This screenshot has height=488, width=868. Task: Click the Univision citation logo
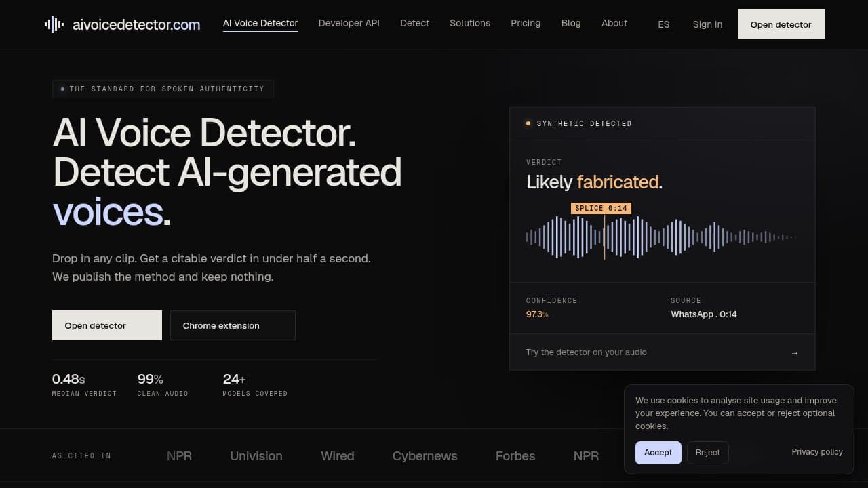[x=256, y=456]
